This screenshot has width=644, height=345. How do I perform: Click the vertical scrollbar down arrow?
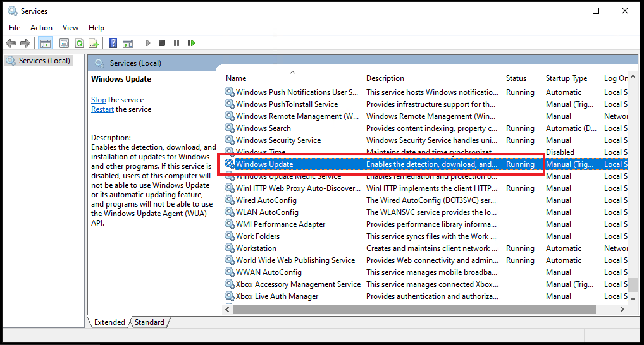point(633,298)
